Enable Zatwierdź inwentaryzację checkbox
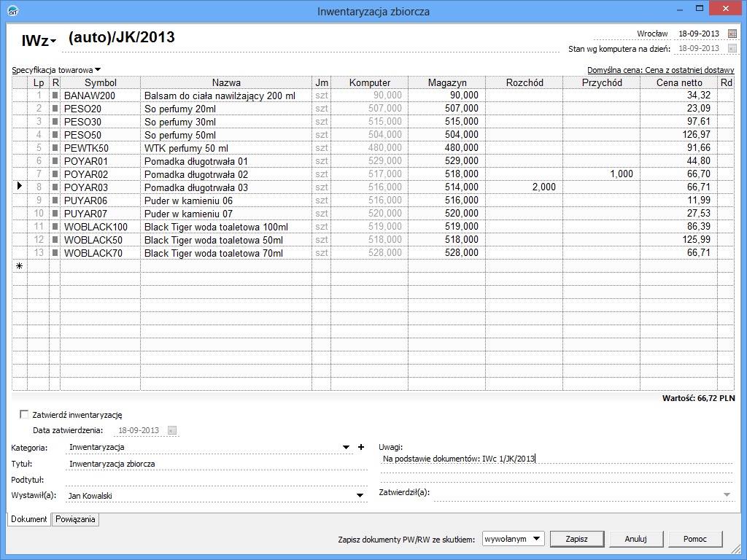747x560 pixels. pos(24,414)
